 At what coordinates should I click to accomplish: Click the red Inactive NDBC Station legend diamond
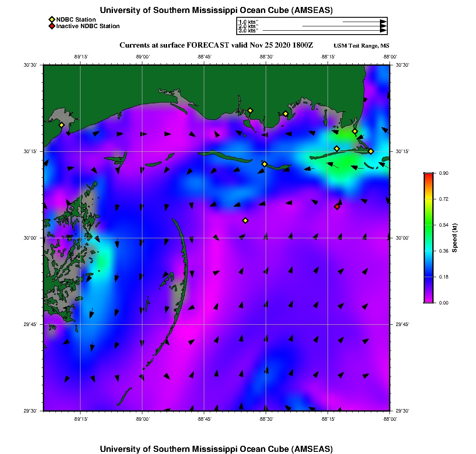click(51, 26)
